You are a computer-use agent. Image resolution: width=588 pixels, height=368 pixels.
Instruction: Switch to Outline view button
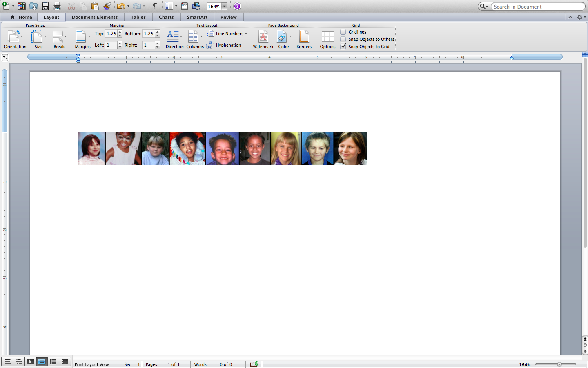coord(19,361)
